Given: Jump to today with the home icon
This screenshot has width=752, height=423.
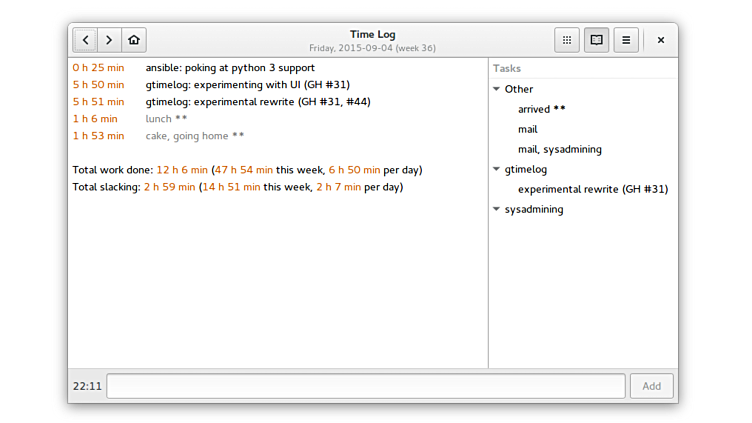Looking at the screenshot, I should click(134, 40).
